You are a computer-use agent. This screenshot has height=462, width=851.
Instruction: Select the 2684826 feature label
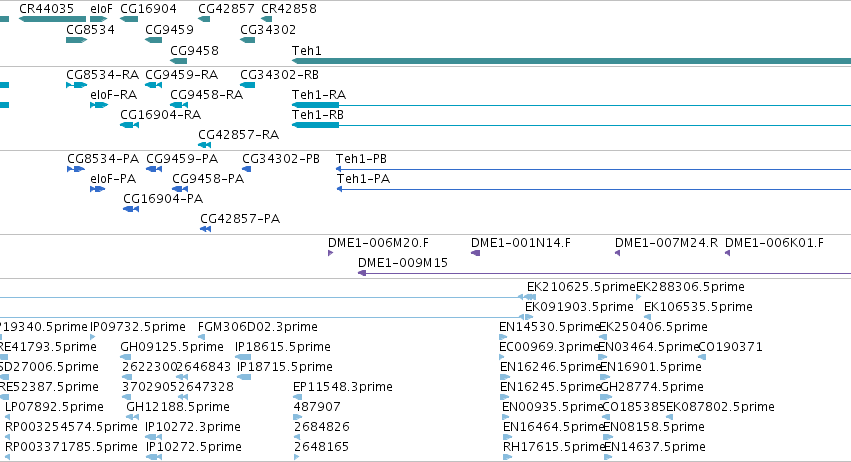point(322,428)
